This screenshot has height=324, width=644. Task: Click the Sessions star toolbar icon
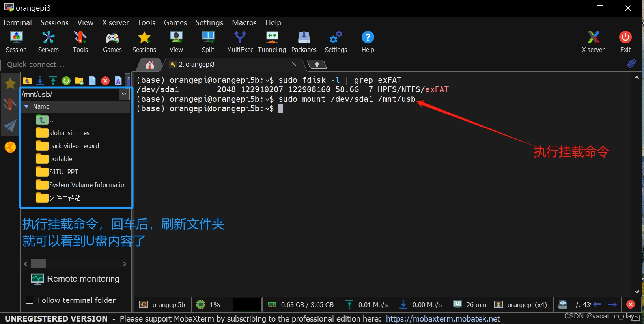tap(144, 42)
